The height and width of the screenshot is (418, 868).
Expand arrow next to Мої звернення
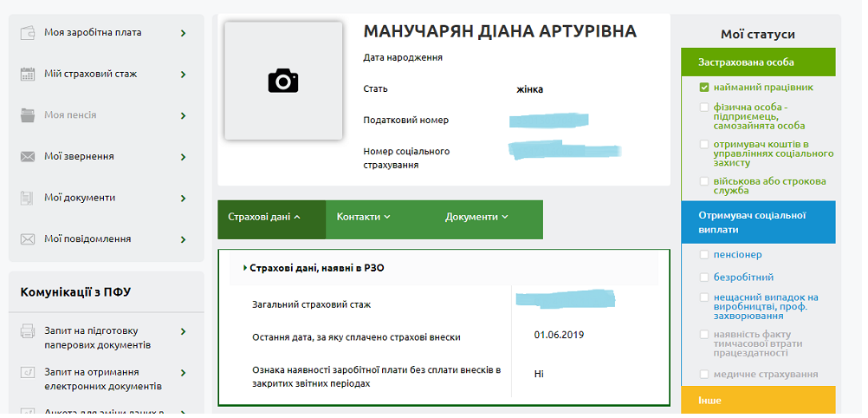pos(184,158)
